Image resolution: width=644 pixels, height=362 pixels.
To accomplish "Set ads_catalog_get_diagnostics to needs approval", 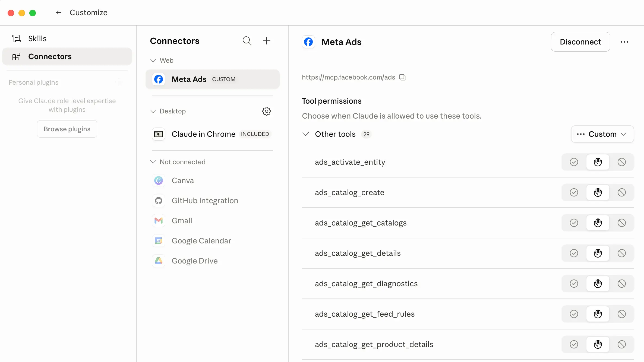I will point(598,284).
